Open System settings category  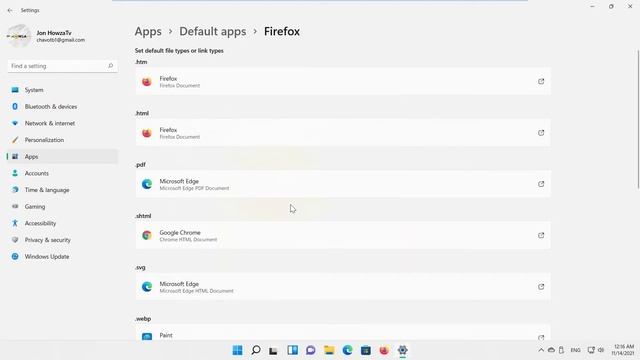tap(62, 90)
